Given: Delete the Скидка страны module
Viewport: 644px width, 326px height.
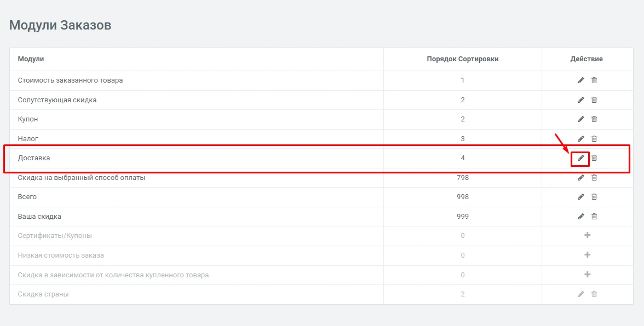Looking at the screenshot, I should click(x=594, y=294).
